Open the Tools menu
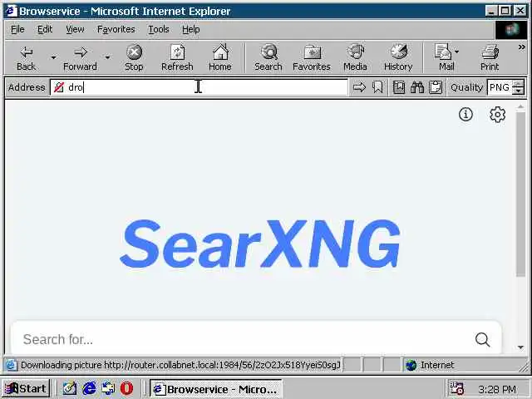The image size is (532, 399). 159,30
